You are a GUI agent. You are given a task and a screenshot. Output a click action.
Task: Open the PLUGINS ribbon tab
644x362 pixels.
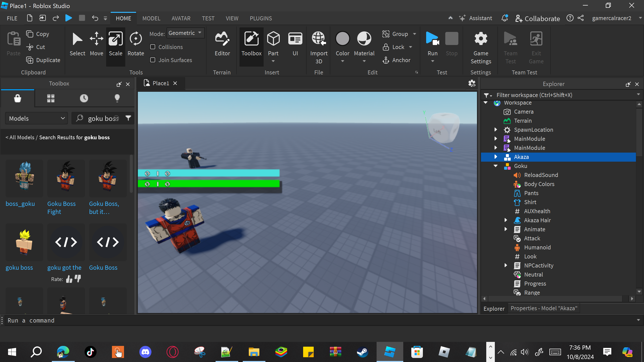261,18
